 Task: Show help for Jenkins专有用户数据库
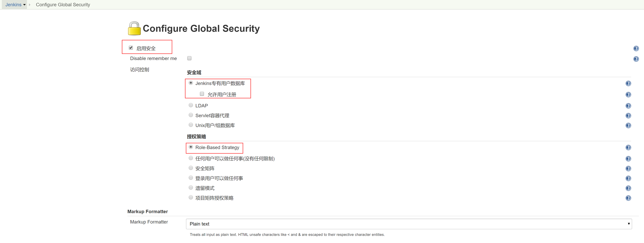coord(628,83)
